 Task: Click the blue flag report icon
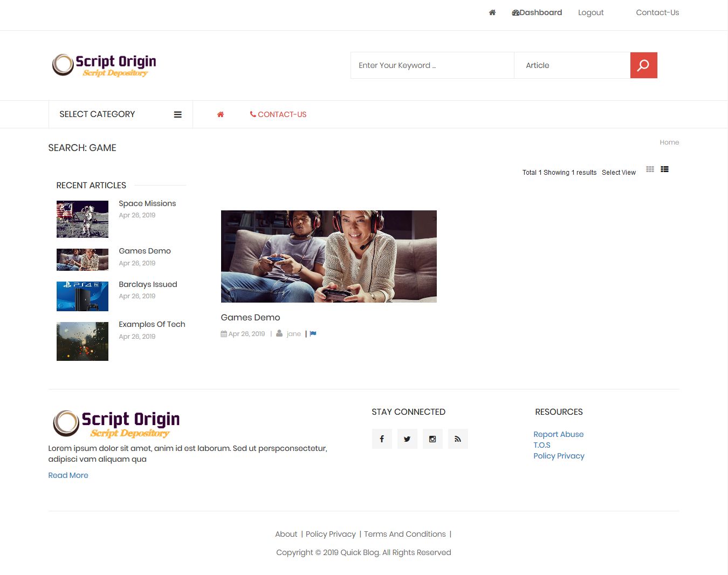[313, 334]
